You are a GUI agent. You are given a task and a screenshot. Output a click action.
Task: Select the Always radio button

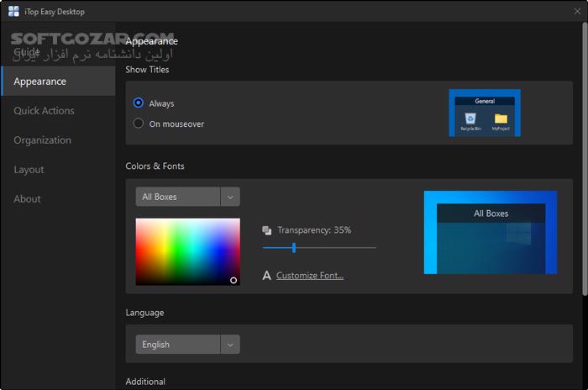pos(139,103)
